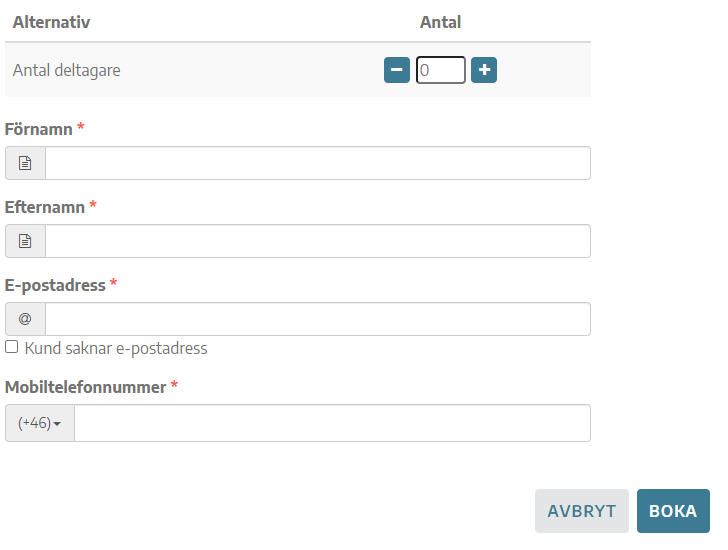Select the Antal deltagare row label
Image resolution: width=728 pixels, height=550 pixels.
click(66, 70)
